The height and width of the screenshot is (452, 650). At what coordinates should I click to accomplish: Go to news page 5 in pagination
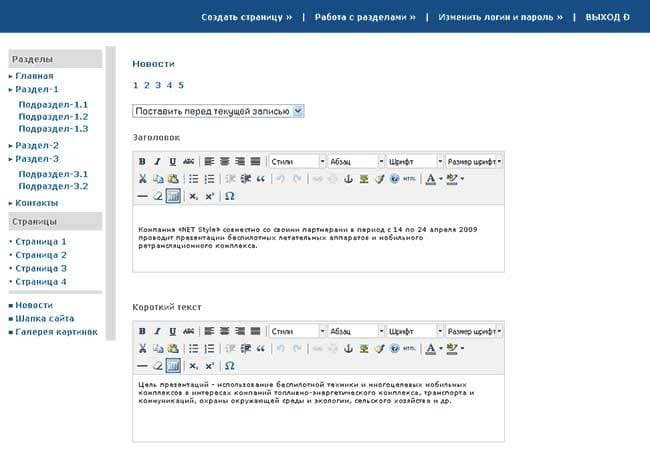pos(181,85)
